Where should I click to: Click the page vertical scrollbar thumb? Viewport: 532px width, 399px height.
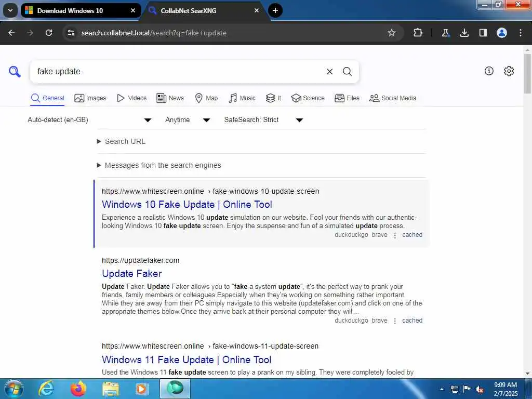click(x=528, y=73)
